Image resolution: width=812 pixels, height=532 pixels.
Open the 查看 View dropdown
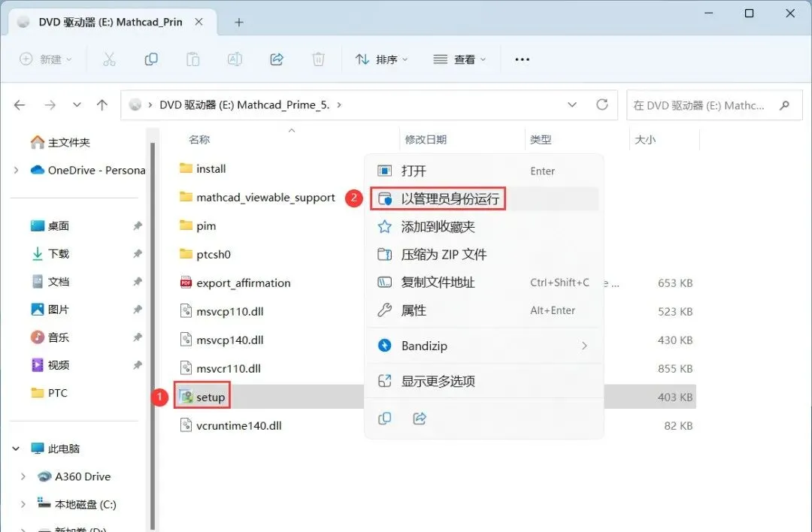[x=460, y=59]
